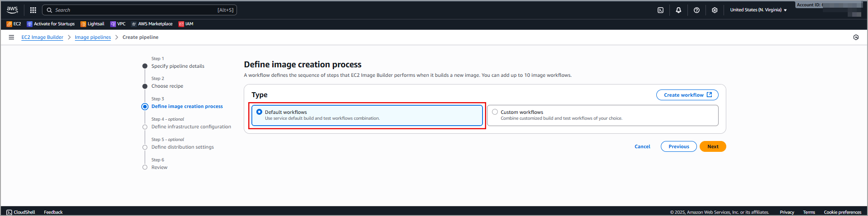Open the Image pipelines breadcrumb link
868x216 pixels.
93,37
